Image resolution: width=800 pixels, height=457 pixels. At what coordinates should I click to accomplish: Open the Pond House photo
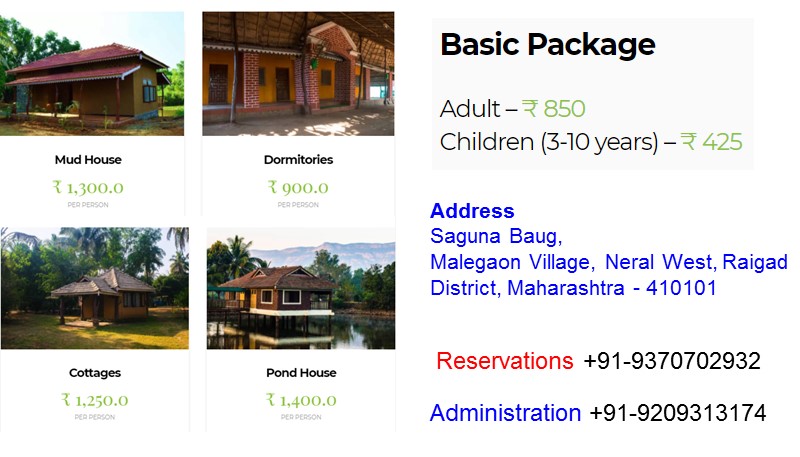[x=301, y=288]
